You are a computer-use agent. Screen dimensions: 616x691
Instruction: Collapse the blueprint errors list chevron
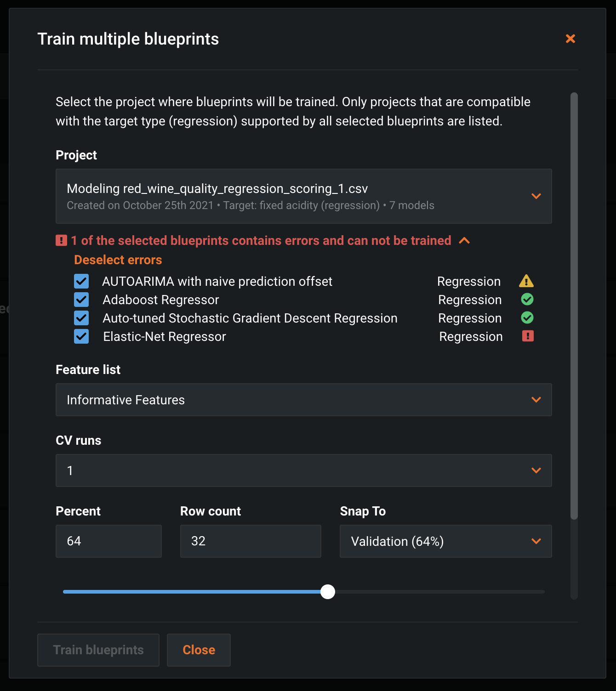coord(464,240)
